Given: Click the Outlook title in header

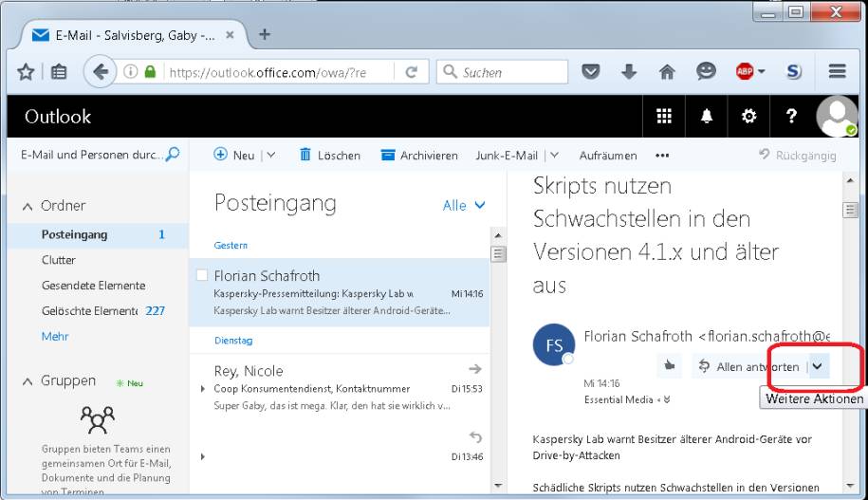Looking at the screenshot, I should pos(58,117).
